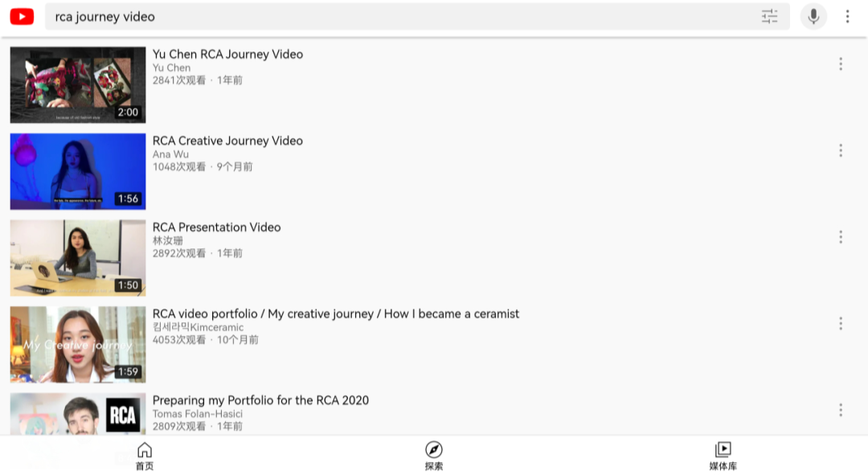Play the blue RCA Creative Journey thumbnail
This screenshot has height=475, width=868.
click(x=78, y=171)
